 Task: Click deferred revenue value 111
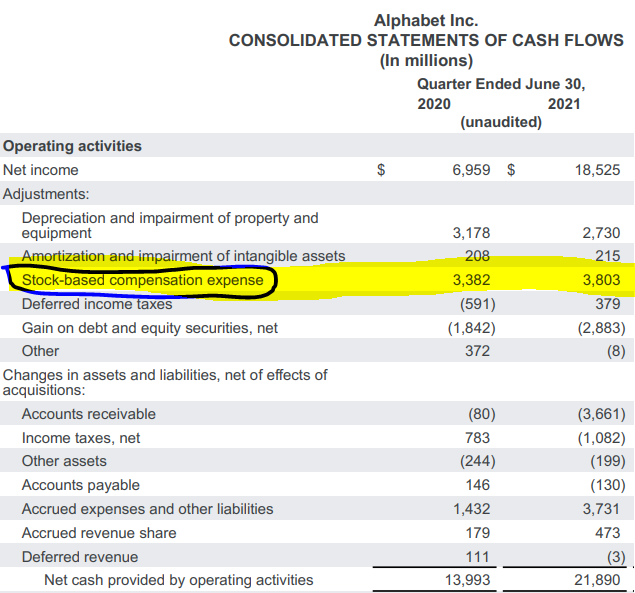477,557
